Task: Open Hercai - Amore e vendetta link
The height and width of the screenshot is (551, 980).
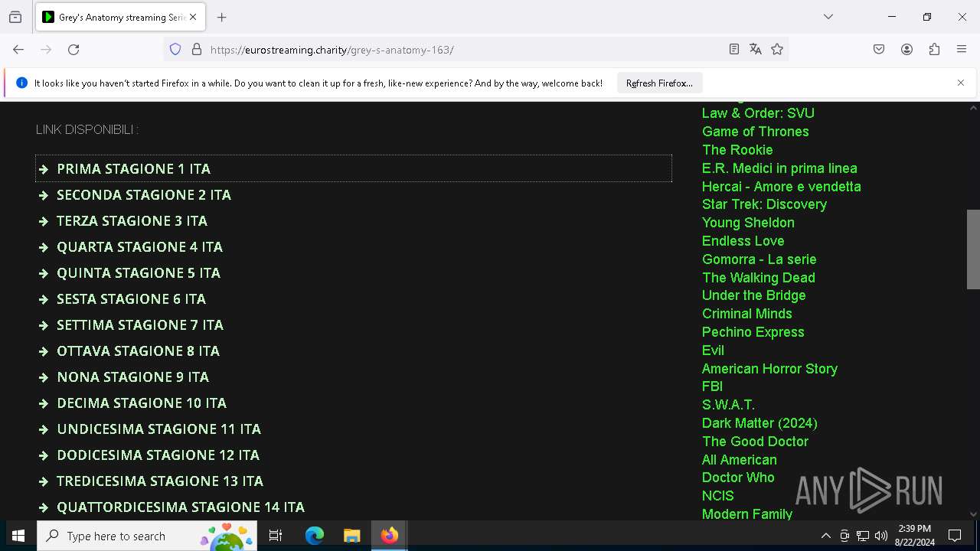Action: pyautogui.click(x=781, y=187)
